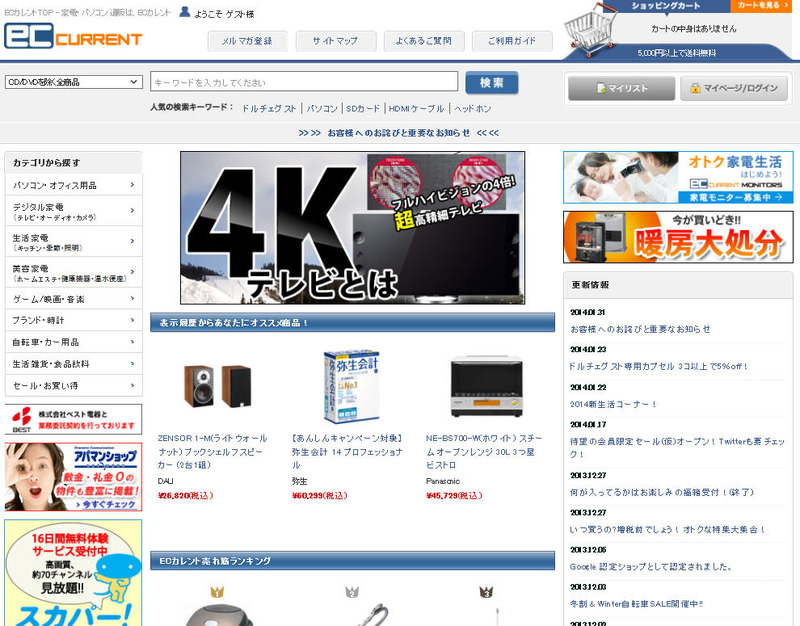This screenshot has height=626, width=800.
Task: Open My Page login with lock icon
Action: click(734, 88)
